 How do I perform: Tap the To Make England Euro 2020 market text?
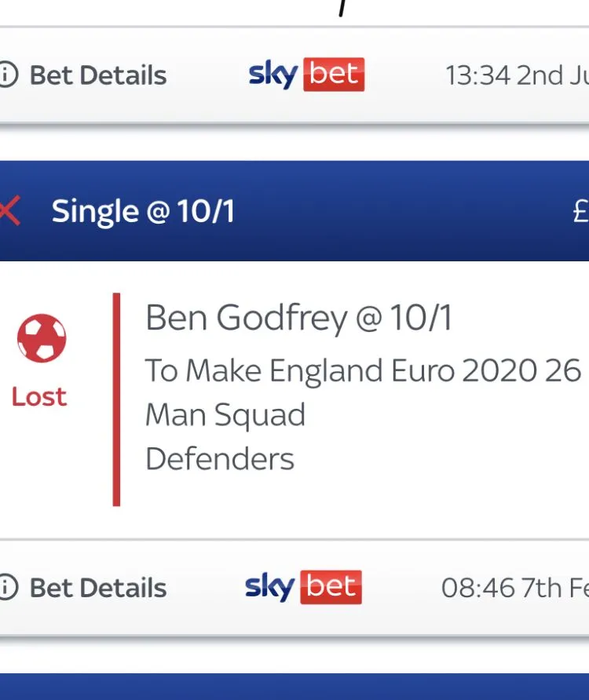[x=362, y=370]
